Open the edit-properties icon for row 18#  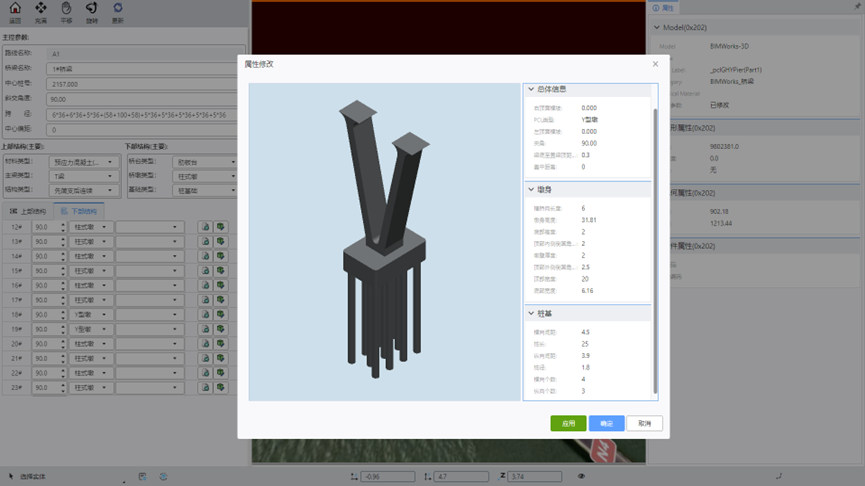coord(206,314)
